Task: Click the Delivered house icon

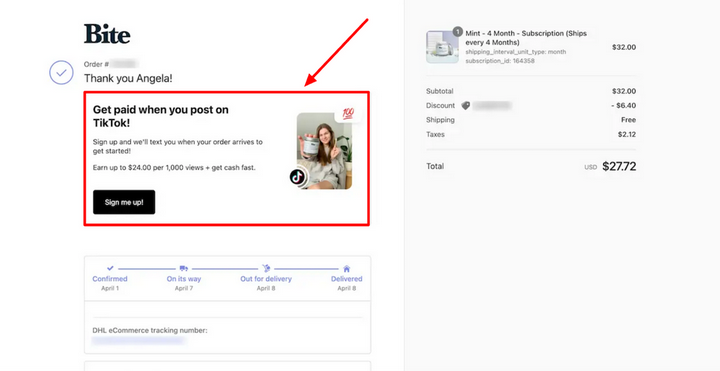Action: tap(347, 268)
